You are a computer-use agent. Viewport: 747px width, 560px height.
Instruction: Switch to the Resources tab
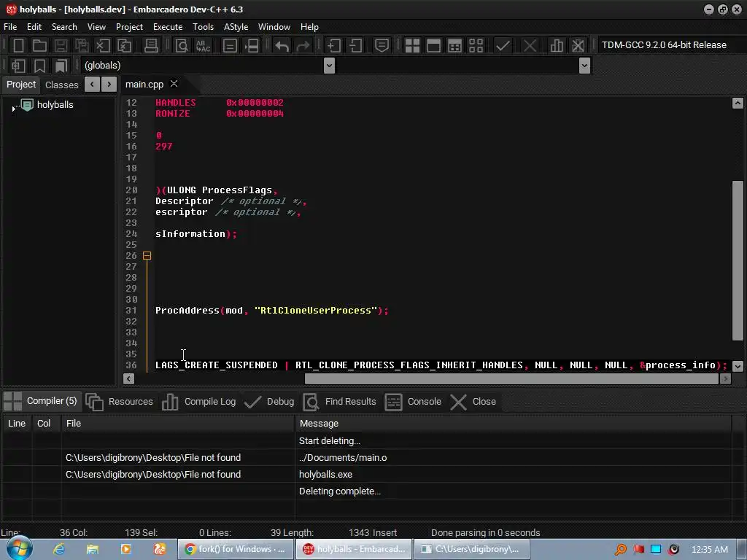pyautogui.click(x=120, y=402)
